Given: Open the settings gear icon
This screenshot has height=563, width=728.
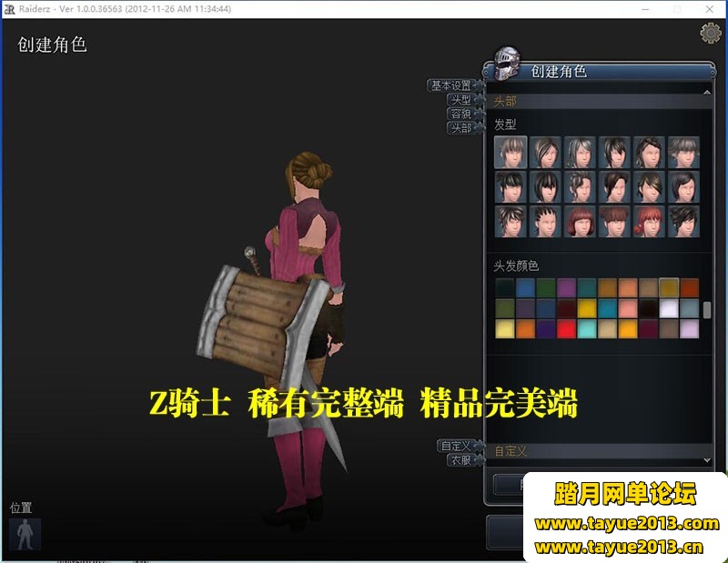Looking at the screenshot, I should (x=710, y=33).
